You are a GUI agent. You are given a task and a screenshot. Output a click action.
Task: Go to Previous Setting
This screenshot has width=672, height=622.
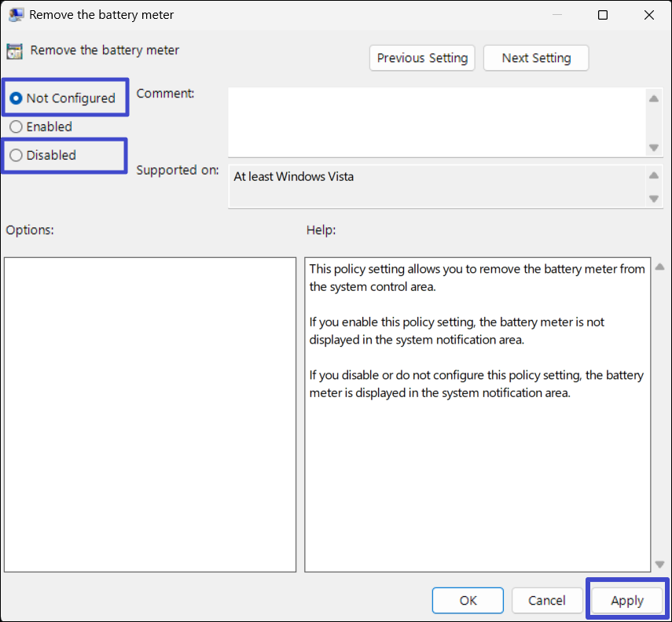tap(422, 58)
